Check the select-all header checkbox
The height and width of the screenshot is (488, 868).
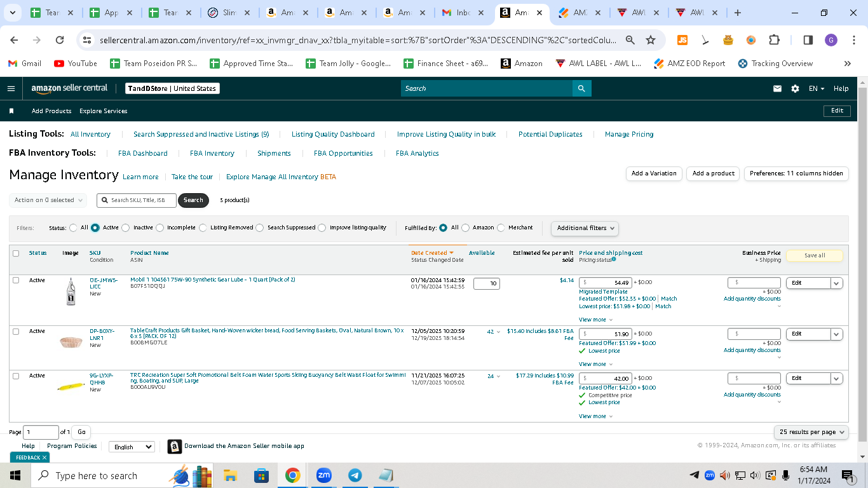click(16, 253)
